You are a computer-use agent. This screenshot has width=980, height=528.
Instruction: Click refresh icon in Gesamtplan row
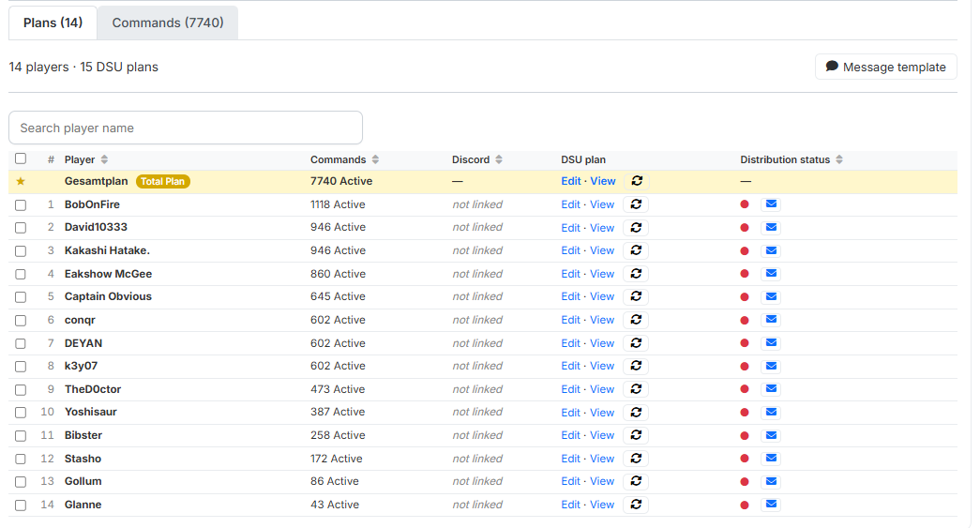(x=636, y=181)
